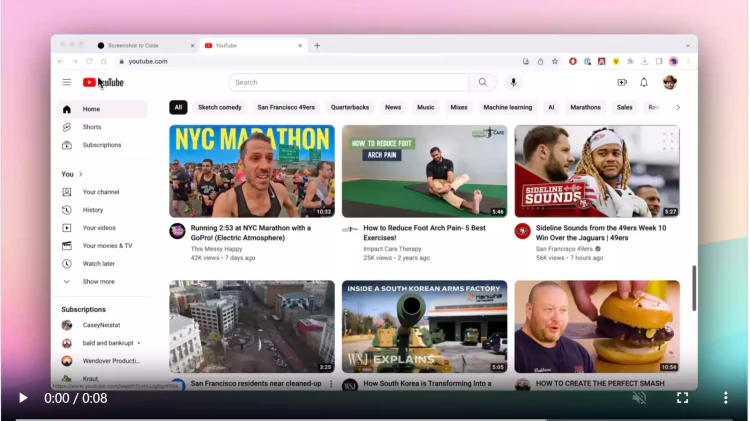
Task: Select the Music chip
Action: pyautogui.click(x=426, y=108)
